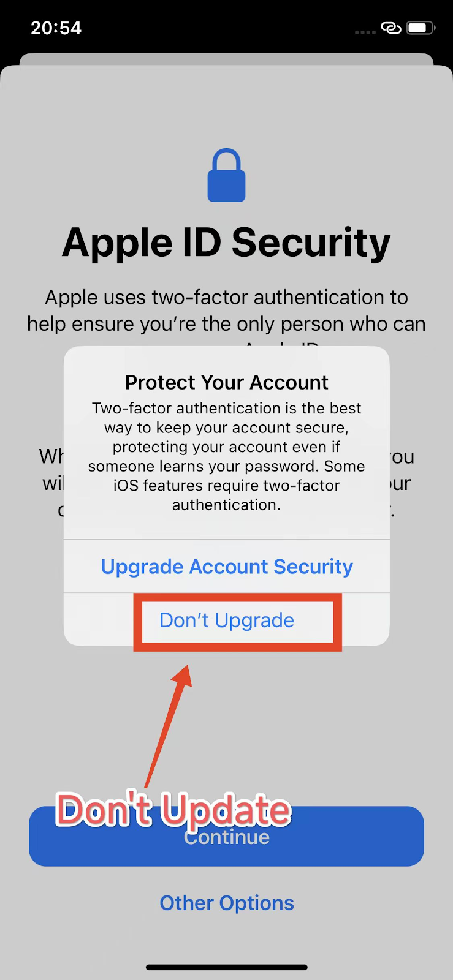Tap the chain-link hotspot icon in status bar
This screenshot has height=980, width=453.
[390, 28]
